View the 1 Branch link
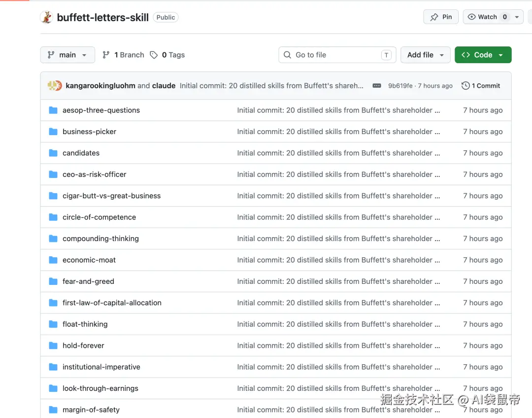Viewport: 532px width, 418px height. [124, 55]
